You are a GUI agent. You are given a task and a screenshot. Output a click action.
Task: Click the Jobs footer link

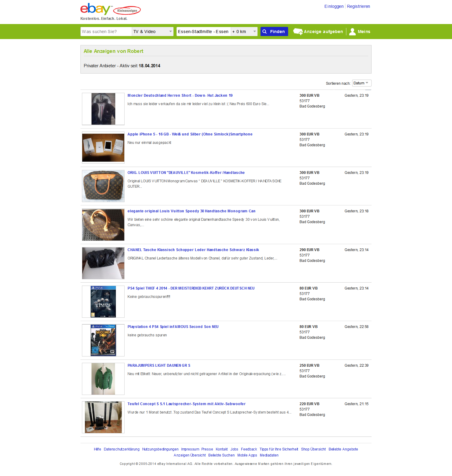pyautogui.click(x=234, y=449)
